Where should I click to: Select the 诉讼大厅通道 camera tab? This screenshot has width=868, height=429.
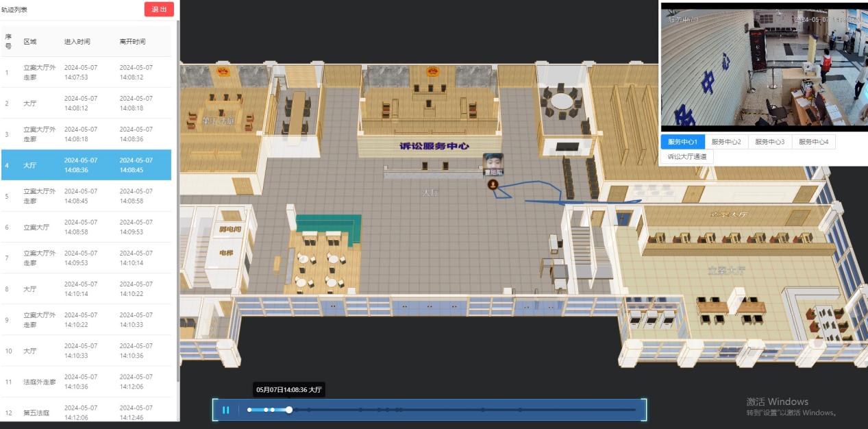click(687, 156)
